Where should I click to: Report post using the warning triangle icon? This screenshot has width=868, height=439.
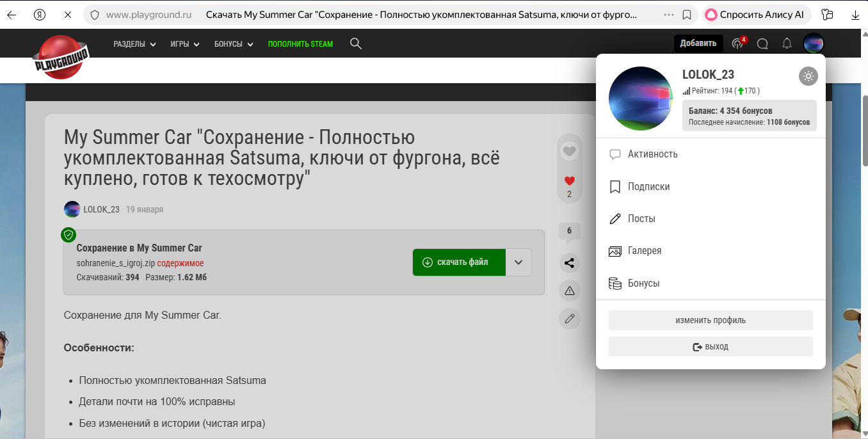pyautogui.click(x=569, y=291)
